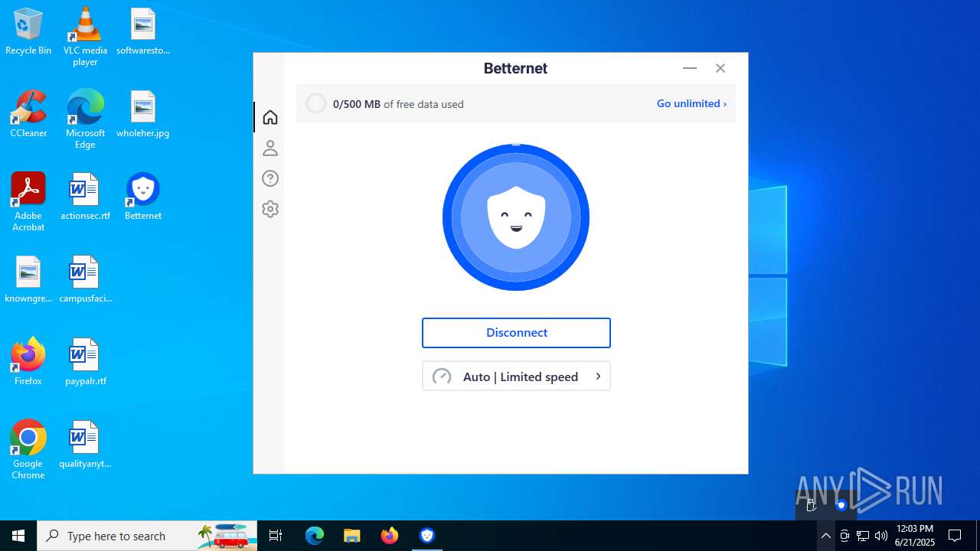The width and height of the screenshot is (980, 551).
Task: Open Task View on the taskbar
Action: 276,536
